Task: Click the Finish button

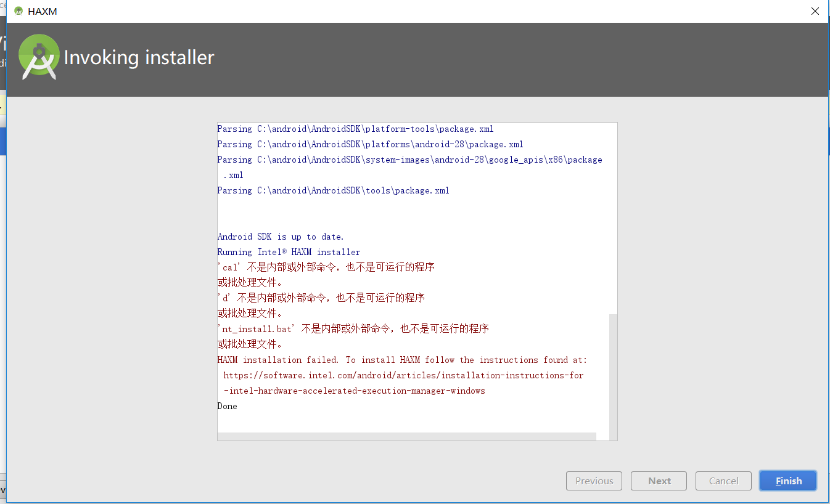Action: [788, 481]
